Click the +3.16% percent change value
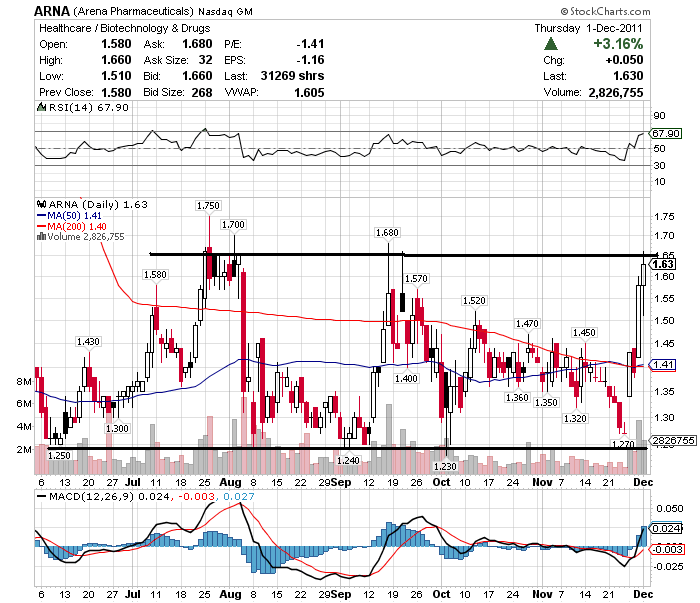The height and width of the screenshot is (603, 700). (x=618, y=44)
